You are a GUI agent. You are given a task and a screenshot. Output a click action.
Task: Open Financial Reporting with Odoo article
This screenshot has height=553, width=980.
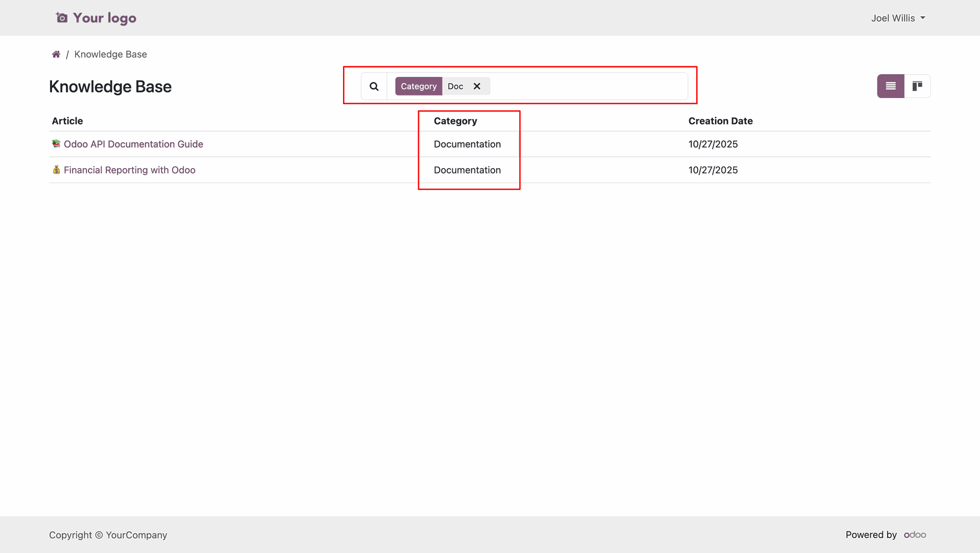pos(129,170)
